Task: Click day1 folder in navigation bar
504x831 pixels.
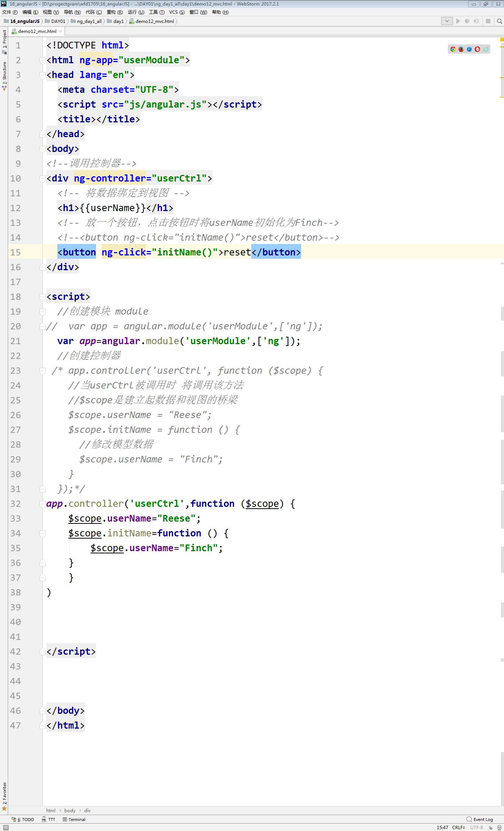Action: [x=115, y=21]
